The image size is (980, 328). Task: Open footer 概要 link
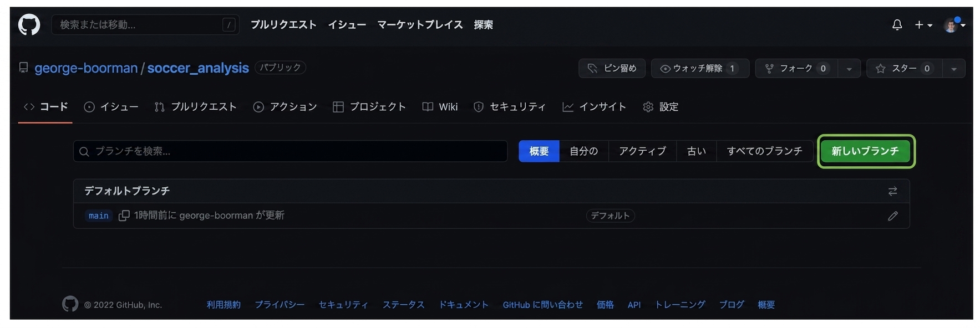point(766,305)
